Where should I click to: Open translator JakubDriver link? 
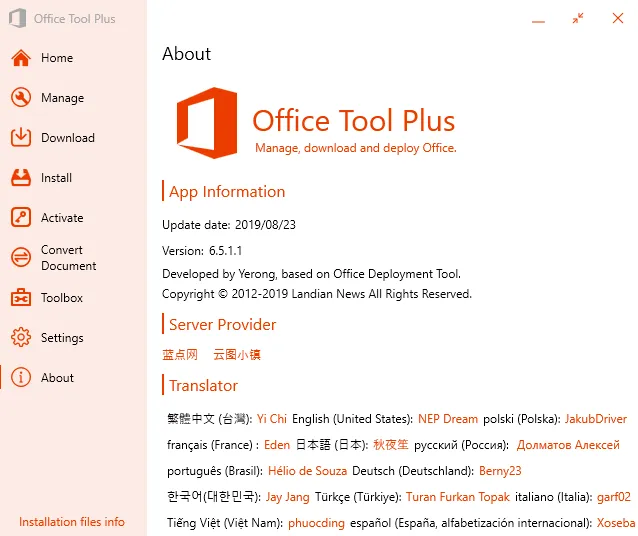(596, 419)
